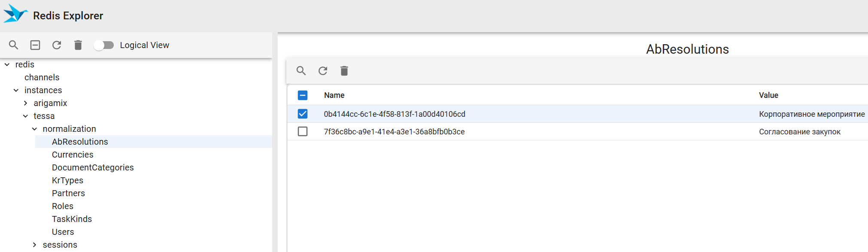This screenshot has height=252, width=868.
Task: Expand the arigamix instance node
Action: (26, 103)
